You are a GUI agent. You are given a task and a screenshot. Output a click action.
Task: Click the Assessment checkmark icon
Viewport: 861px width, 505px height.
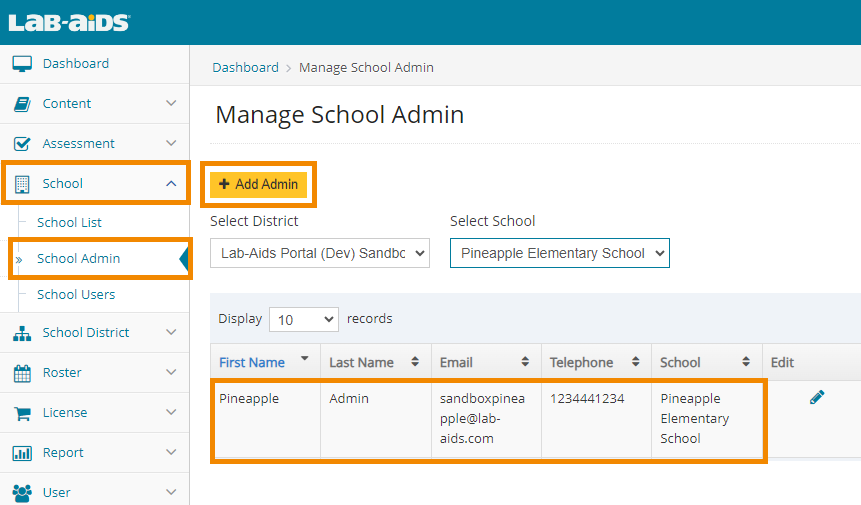click(22, 144)
